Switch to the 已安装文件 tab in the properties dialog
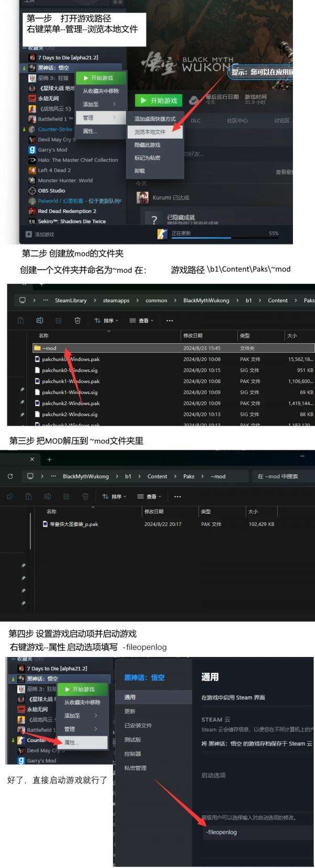Screen dimensions: 315x868 click(152, 725)
